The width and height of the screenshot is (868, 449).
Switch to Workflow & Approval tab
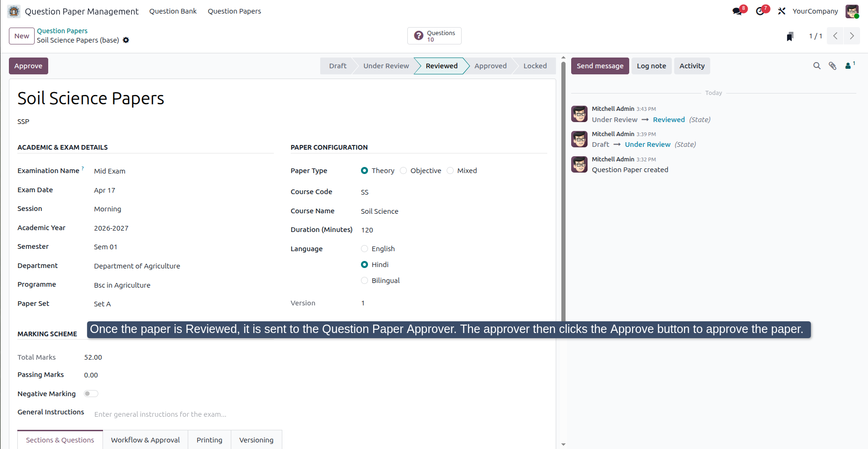(x=145, y=440)
